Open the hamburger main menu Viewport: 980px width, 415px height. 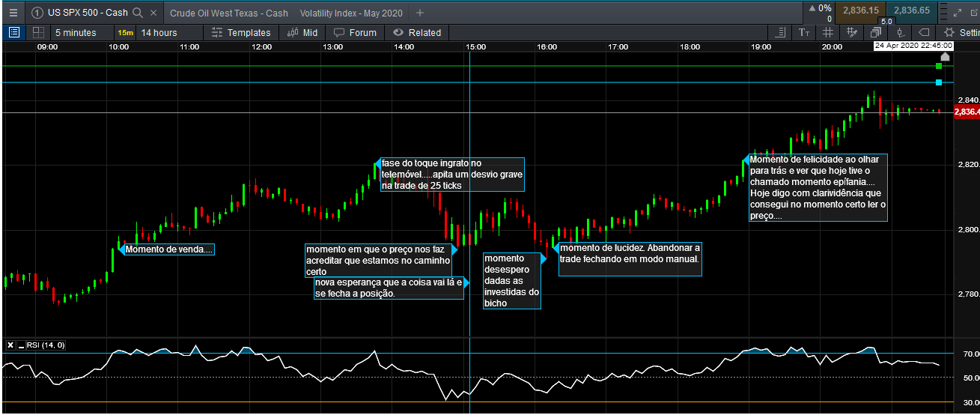(x=12, y=13)
